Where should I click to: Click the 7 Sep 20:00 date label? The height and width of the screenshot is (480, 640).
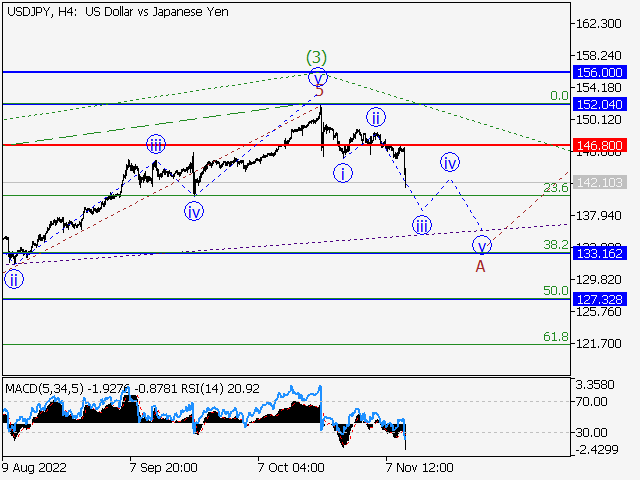163,467
